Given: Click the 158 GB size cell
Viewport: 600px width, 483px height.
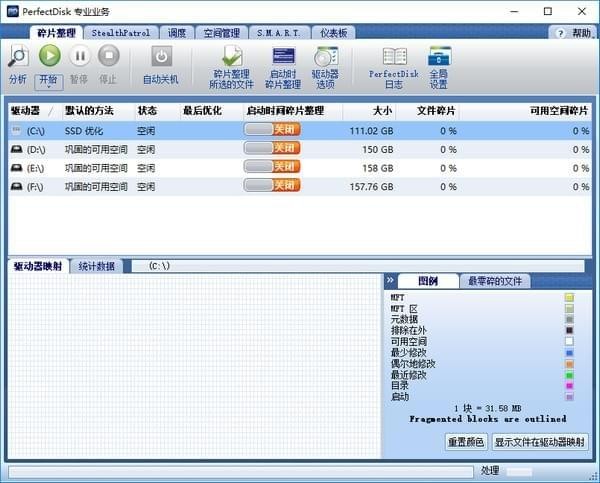Looking at the screenshot, I should [378, 168].
